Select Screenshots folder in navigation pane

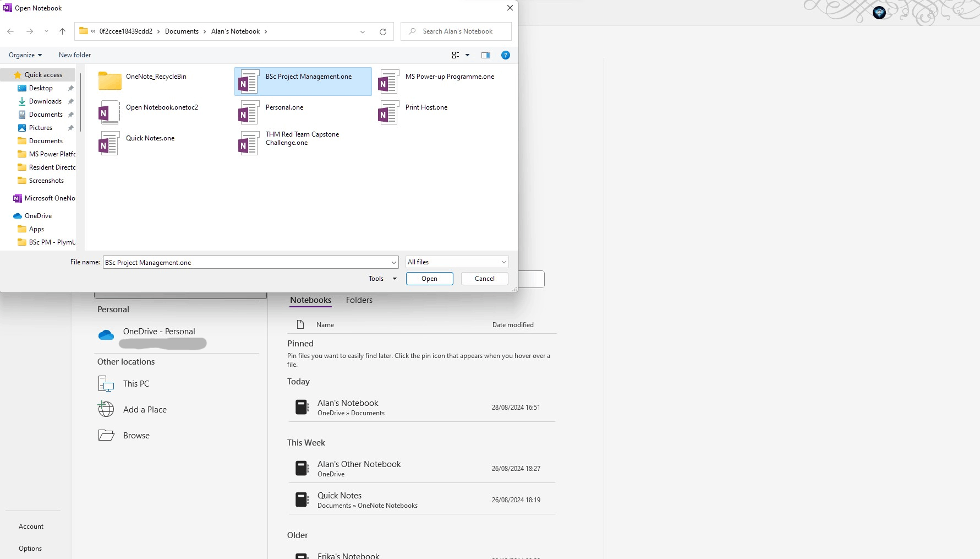coord(46,181)
